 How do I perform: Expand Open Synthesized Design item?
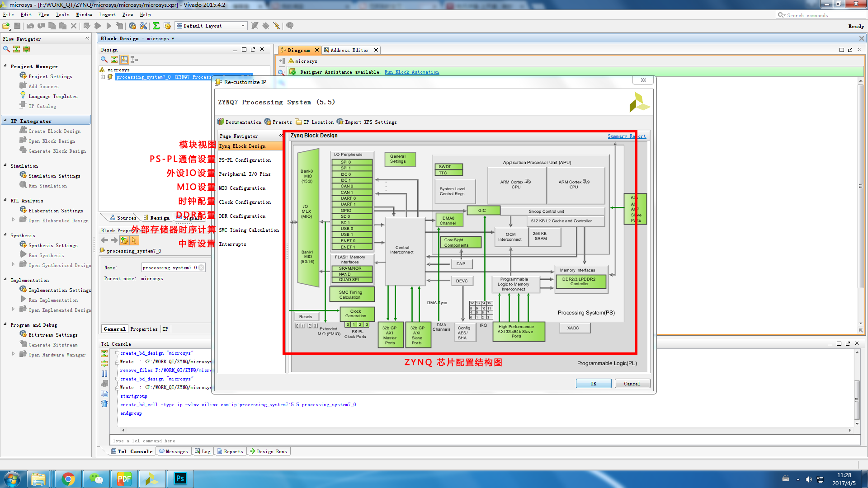13,265
